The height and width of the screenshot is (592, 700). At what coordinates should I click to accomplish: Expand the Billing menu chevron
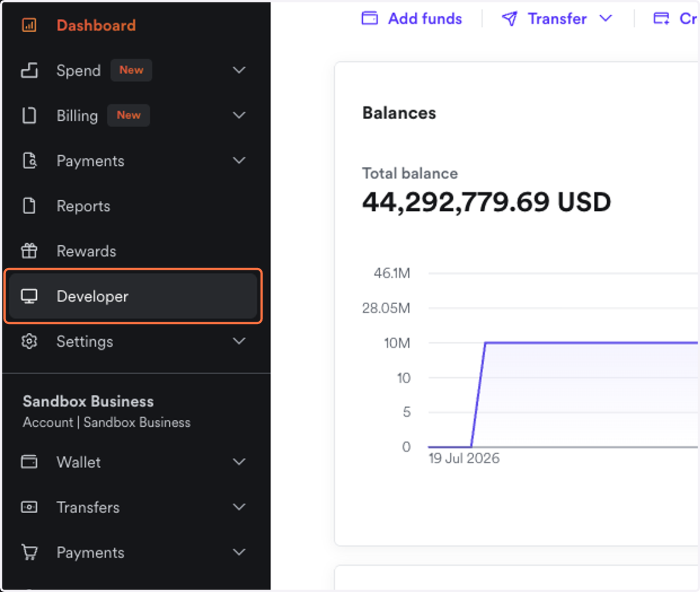[239, 116]
